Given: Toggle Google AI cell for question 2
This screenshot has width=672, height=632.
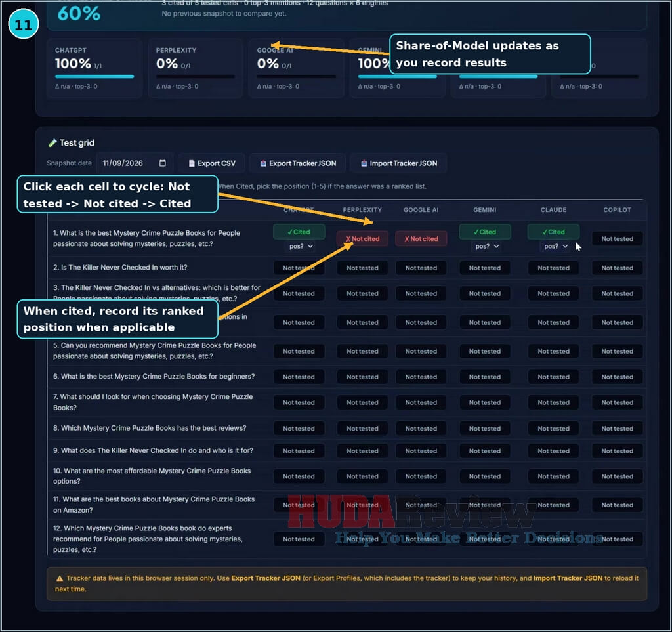Looking at the screenshot, I should 421,268.
